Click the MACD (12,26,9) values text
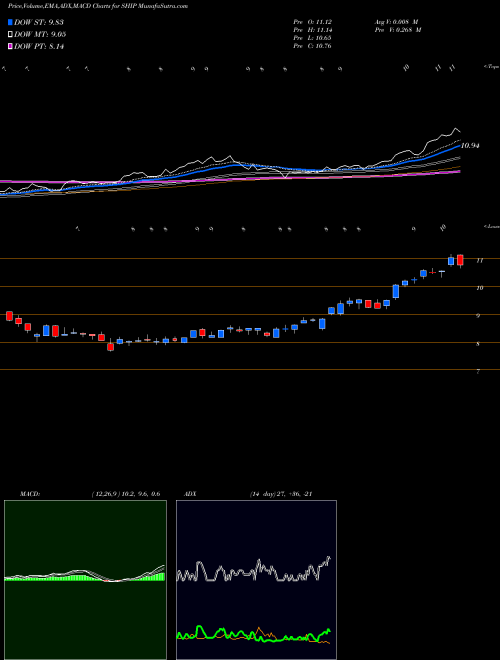500x660 pixels. click(x=126, y=494)
